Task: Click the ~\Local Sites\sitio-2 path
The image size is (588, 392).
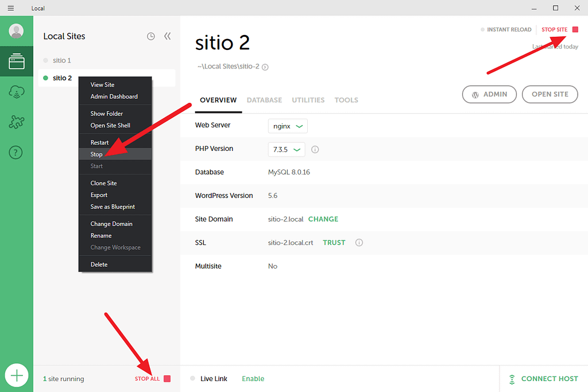Action: (x=229, y=67)
